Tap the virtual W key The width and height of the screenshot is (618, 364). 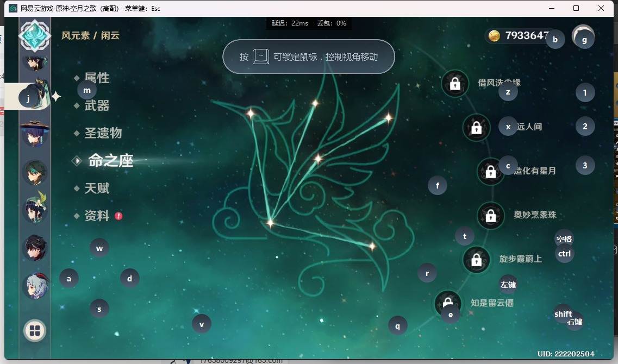click(x=99, y=248)
